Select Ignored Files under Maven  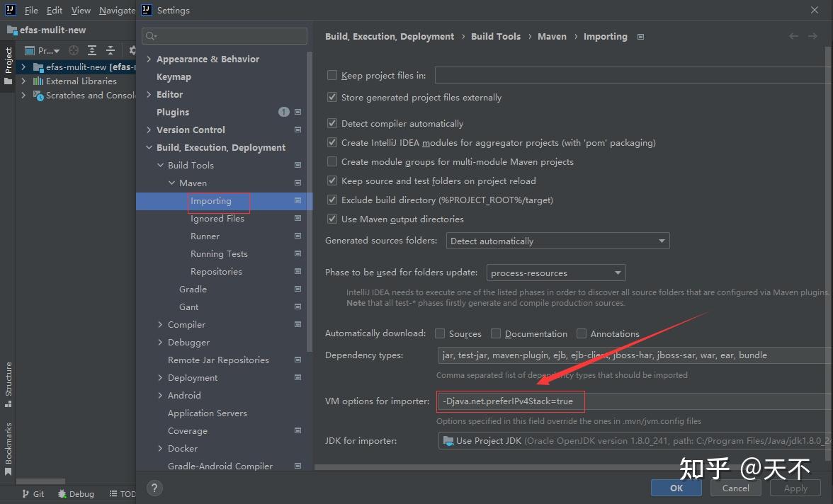pos(217,219)
